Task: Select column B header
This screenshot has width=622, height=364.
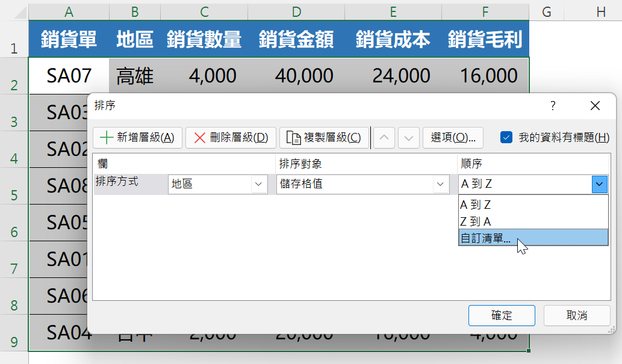Action: 135,12
